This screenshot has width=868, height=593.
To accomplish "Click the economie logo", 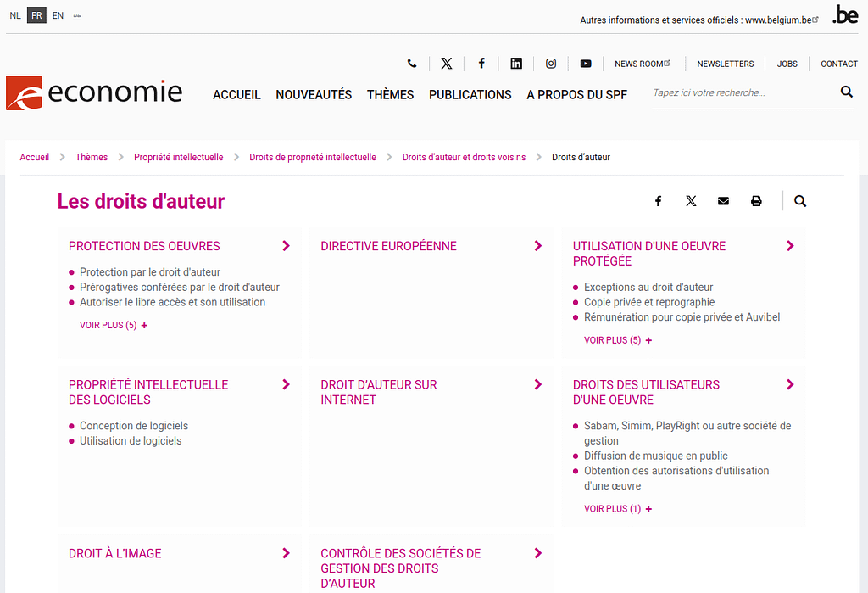I will pyautogui.click(x=94, y=92).
